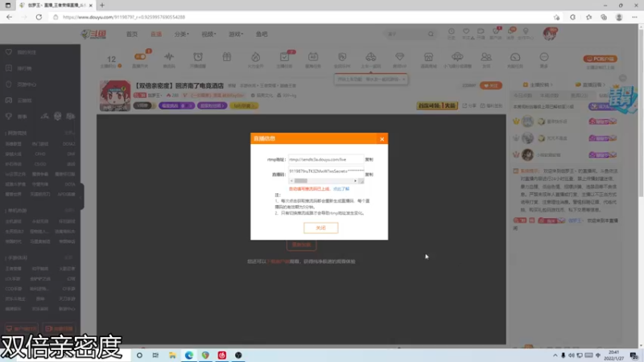Click the shop storefront toolbar icon
644x362 pixels.
[428, 56]
